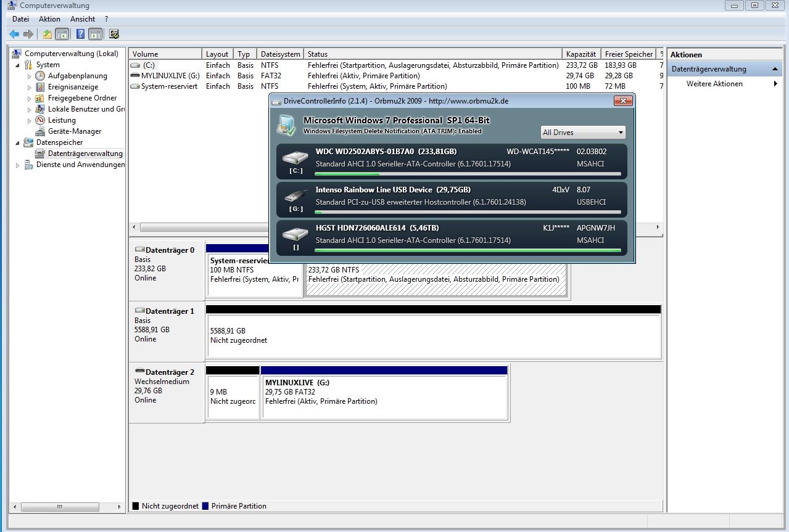The height and width of the screenshot is (532, 789).
Task: Go back with the blue left arrow
Action: pyautogui.click(x=14, y=35)
